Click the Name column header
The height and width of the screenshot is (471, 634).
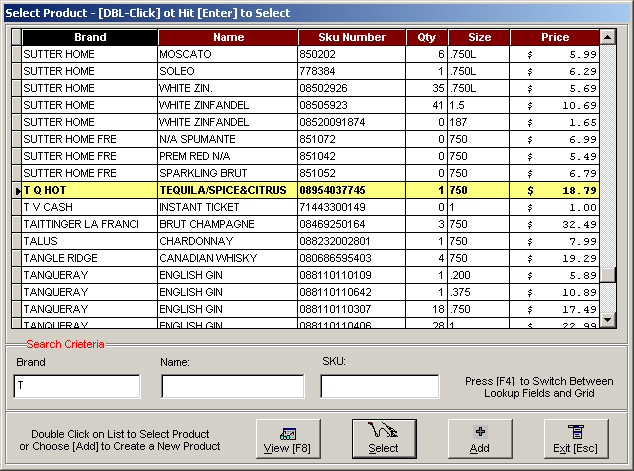228,37
